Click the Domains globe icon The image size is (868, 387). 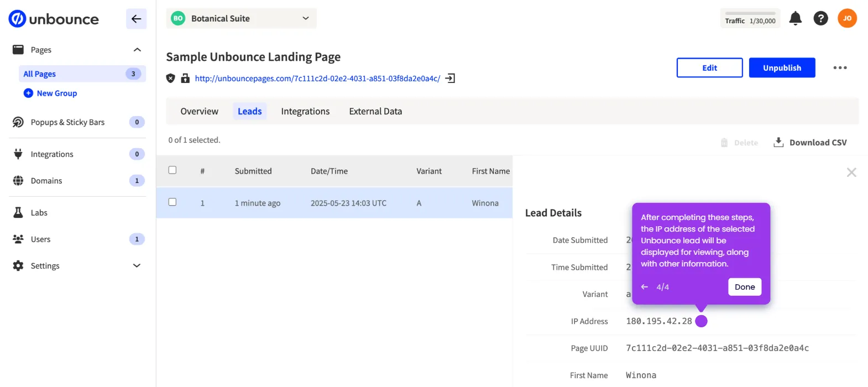click(x=18, y=181)
